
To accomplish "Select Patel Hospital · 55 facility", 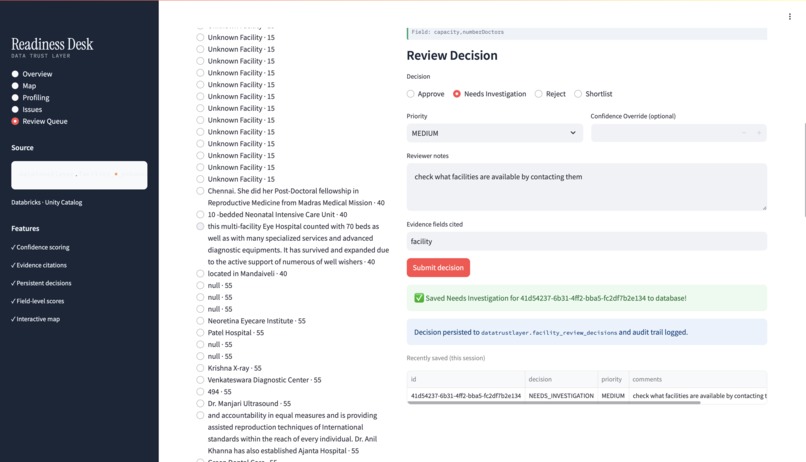I will [230, 332].
